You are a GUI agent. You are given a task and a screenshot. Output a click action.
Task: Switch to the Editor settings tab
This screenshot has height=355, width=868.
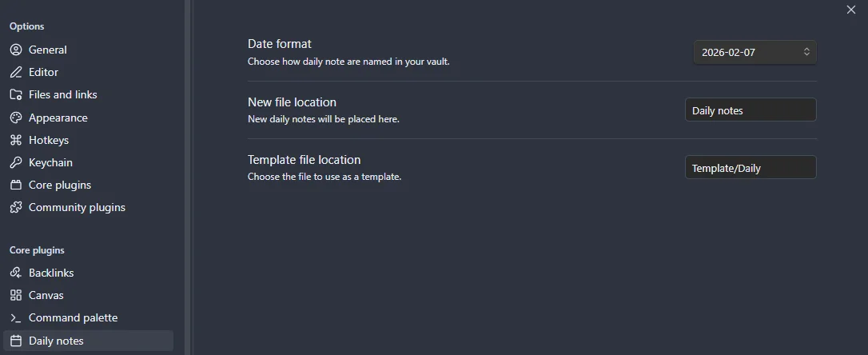coord(43,72)
